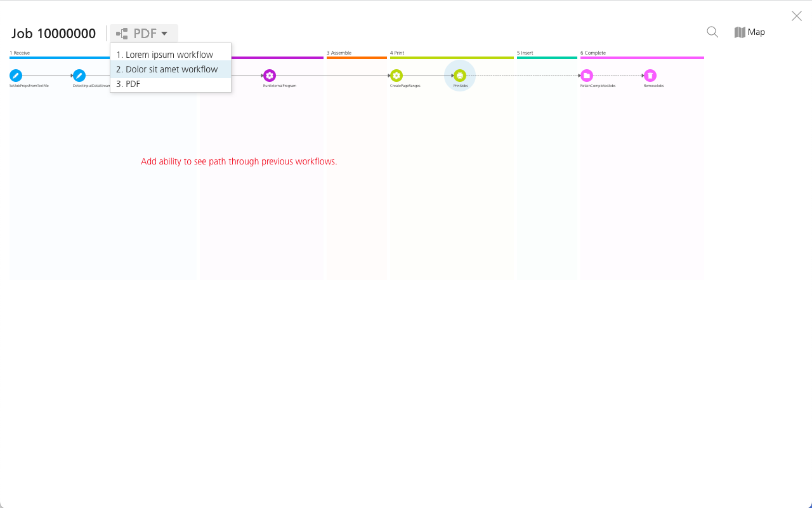Close the job workflow dialog

796,16
